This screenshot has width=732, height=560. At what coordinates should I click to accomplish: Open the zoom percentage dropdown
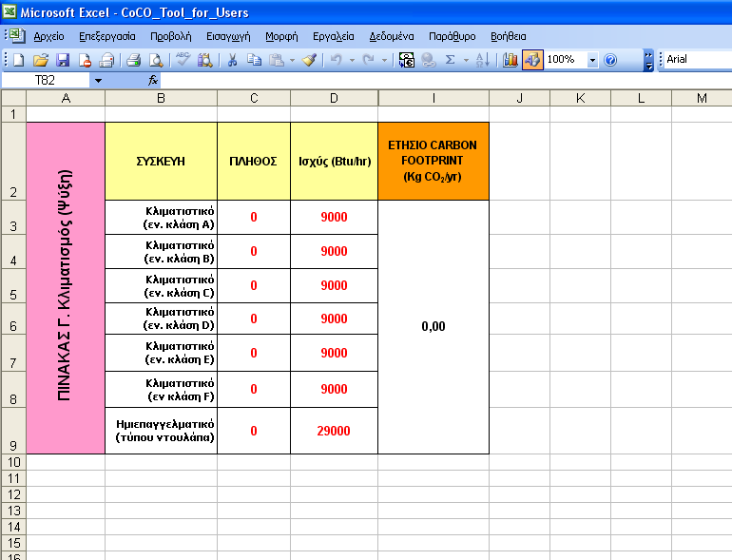(592, 60)
